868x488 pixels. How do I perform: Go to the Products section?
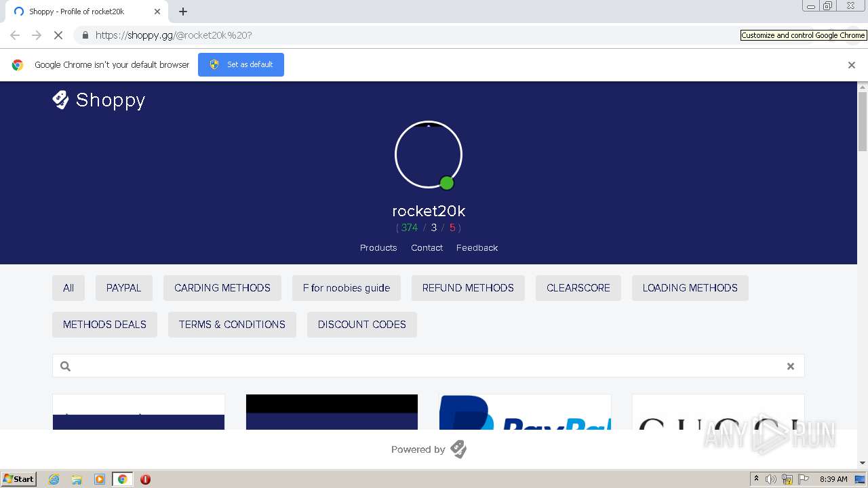[378, 247]
